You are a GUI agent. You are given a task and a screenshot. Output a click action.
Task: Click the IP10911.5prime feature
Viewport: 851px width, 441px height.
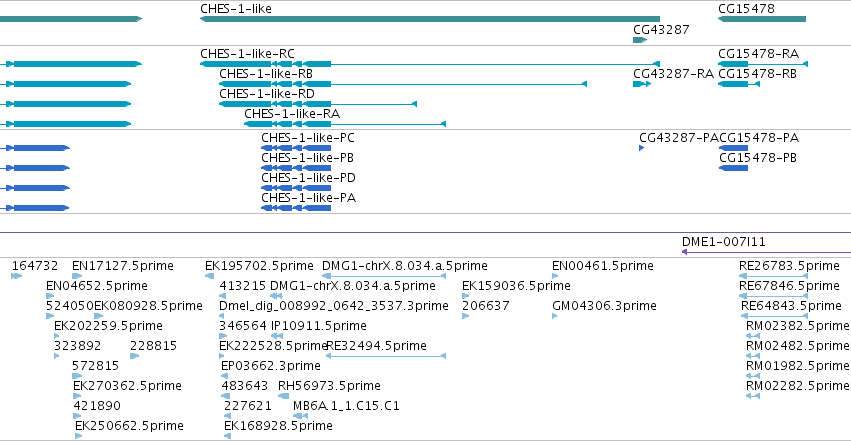(277, 336)
